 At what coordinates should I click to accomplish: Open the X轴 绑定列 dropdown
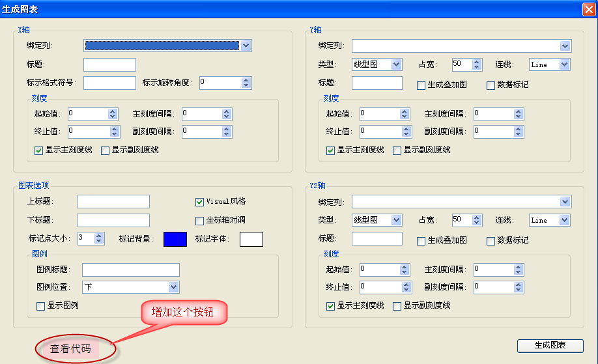pyautogui.click(x=246, y=46)
